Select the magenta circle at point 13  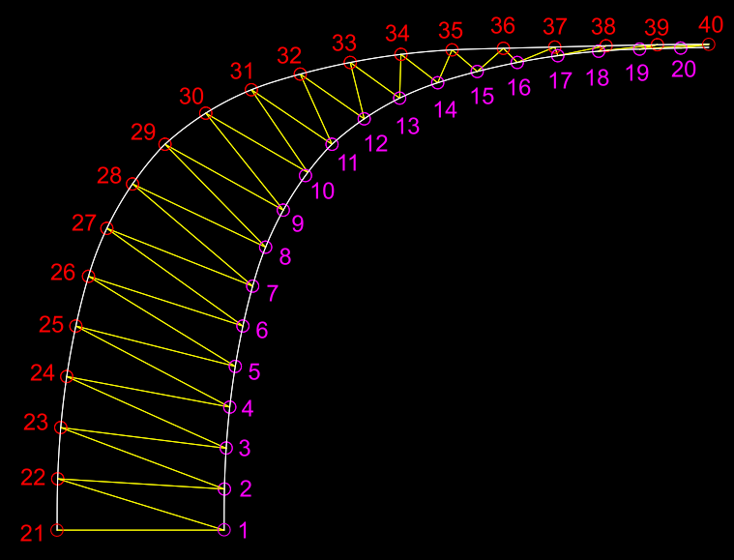pyautogui.click(x=400, y=99)
